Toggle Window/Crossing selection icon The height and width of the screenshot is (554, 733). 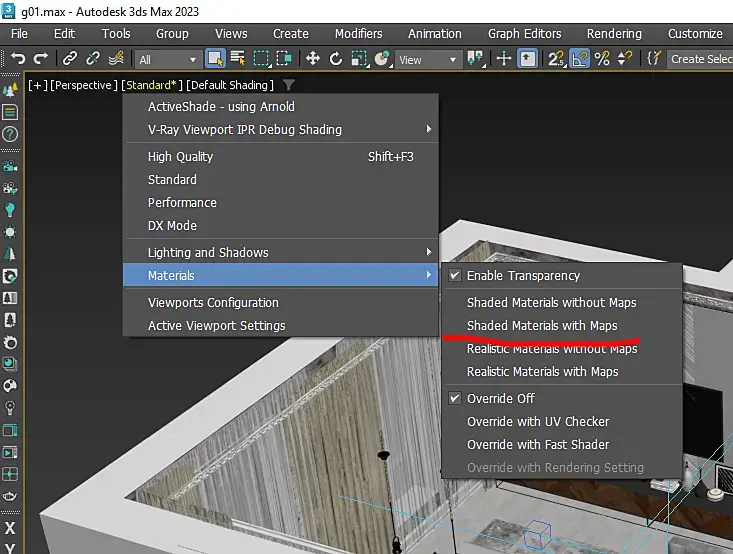(x=284, y=59)
